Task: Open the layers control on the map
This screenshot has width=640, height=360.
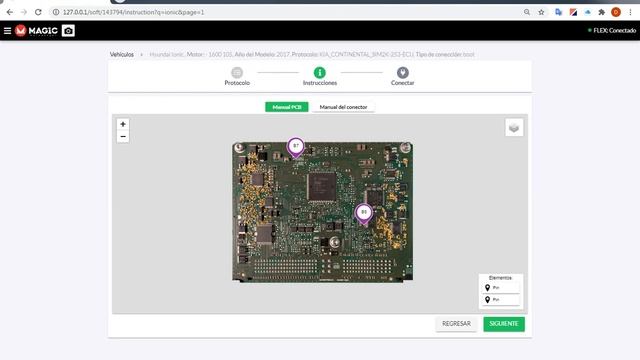Action: click(x=514, y=127)
